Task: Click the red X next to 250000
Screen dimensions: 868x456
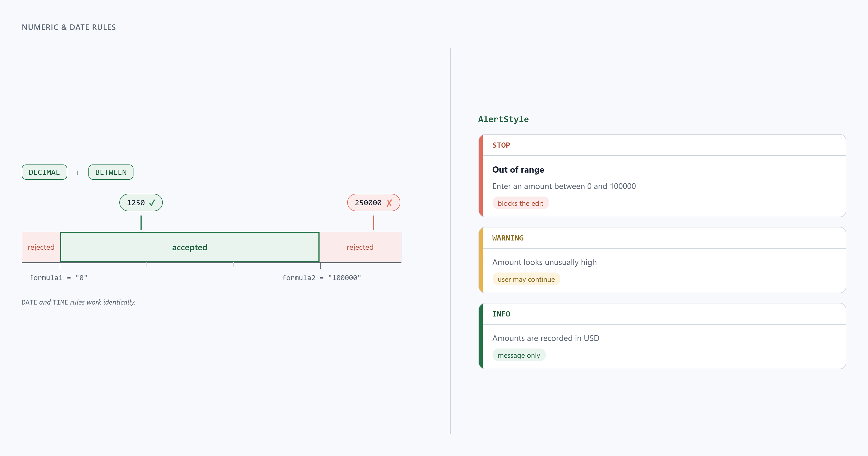Action: point(389,203)
